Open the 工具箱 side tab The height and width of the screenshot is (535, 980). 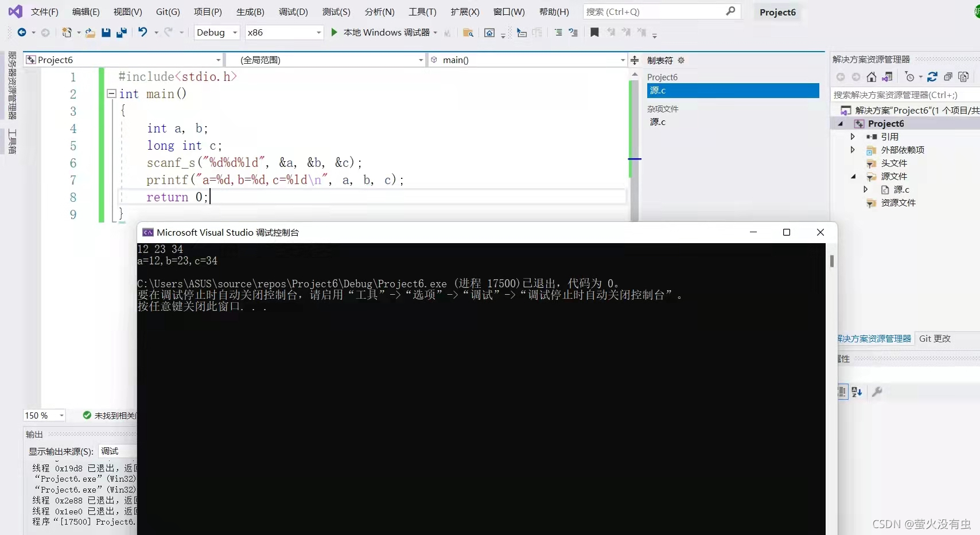[12, 142]
